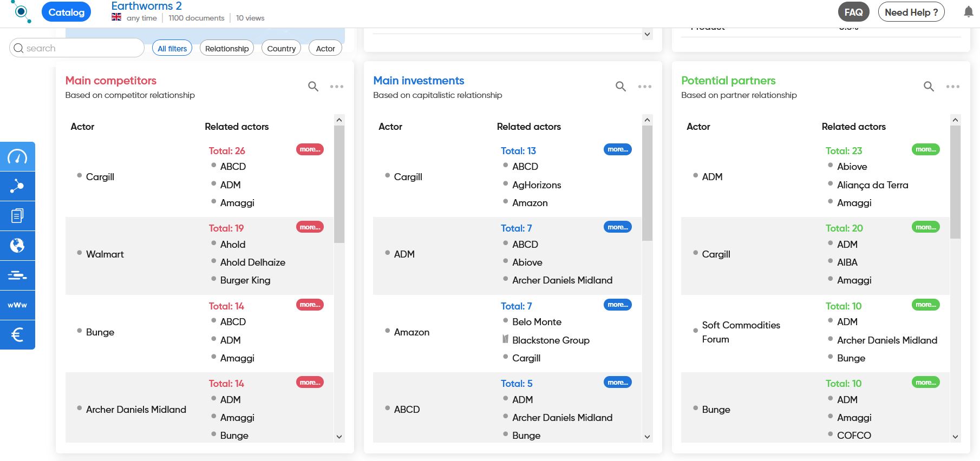Click the 1100 documents count

pos(196,18)
